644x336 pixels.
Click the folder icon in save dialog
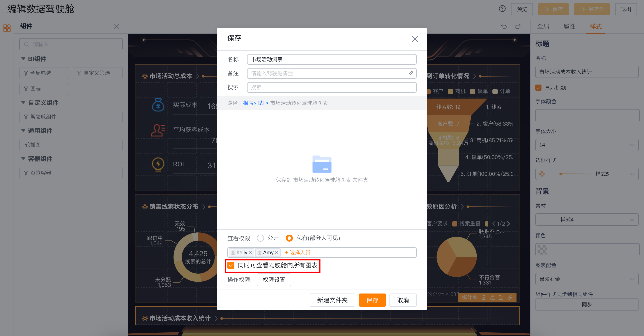tap(322, 164)
